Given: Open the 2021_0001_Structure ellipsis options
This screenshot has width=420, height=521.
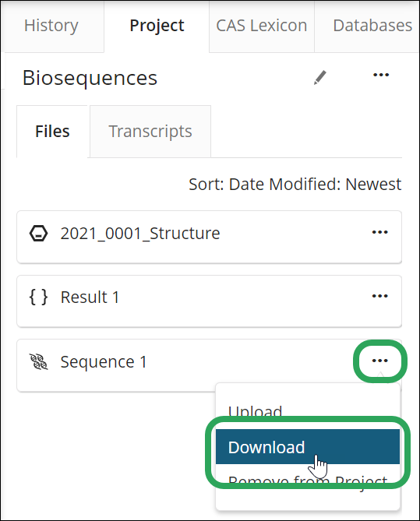Looking at the screenshot, I should [x=379, y=232].
